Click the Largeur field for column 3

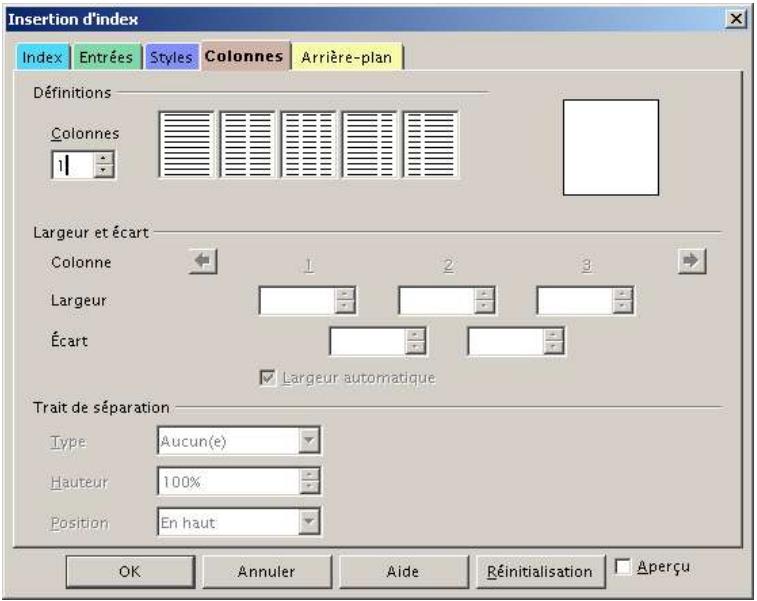586,301
